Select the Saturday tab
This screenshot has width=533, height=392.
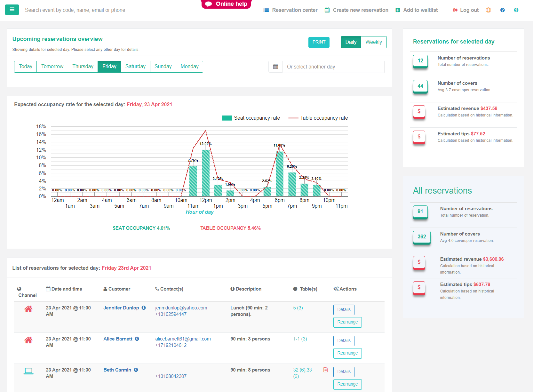tap(135, 67)
